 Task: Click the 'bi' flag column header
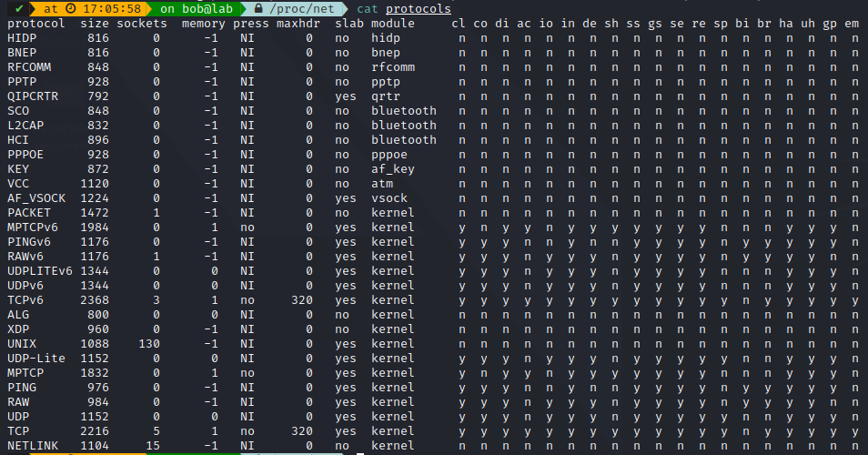pos(742,24)
